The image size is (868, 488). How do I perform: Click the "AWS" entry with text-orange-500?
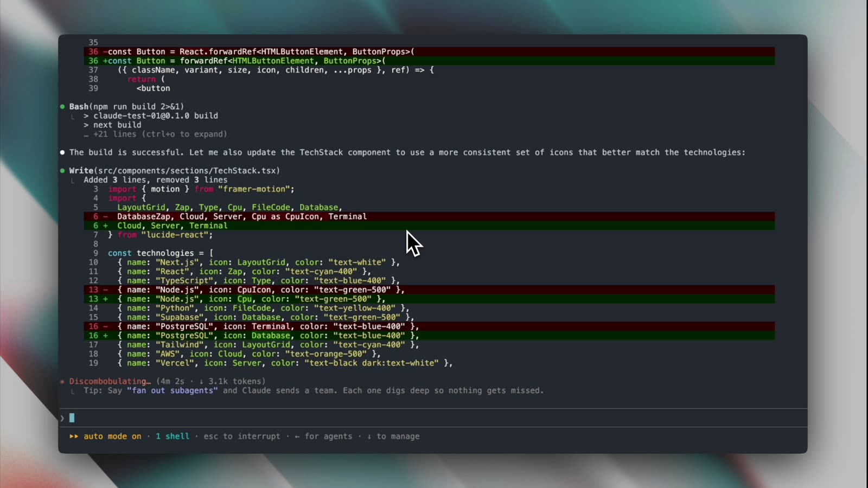point(249,354)
